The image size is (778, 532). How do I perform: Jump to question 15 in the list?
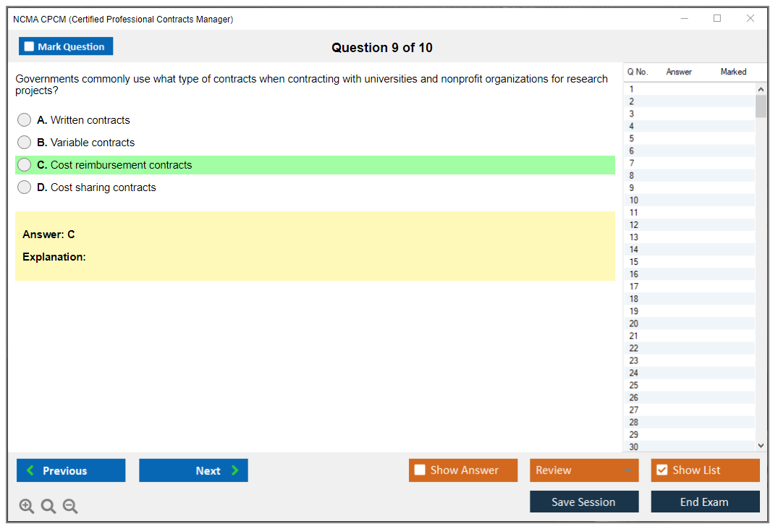coord(634,262)
